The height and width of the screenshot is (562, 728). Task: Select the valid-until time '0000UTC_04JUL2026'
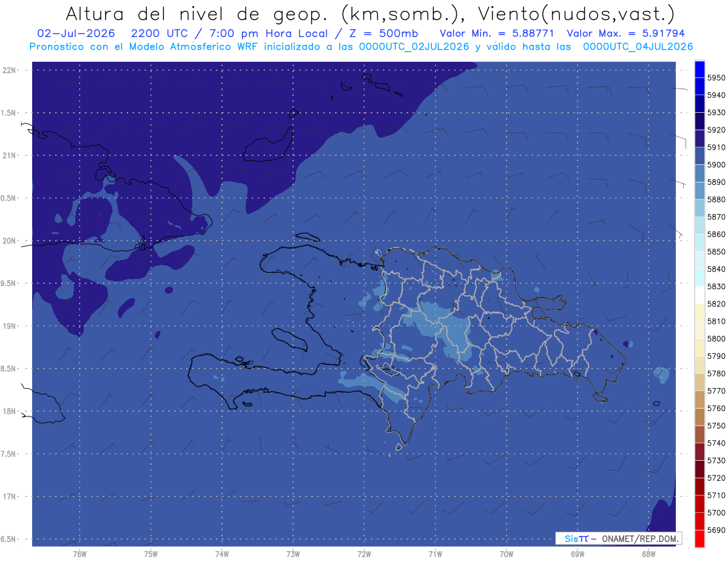638,46
